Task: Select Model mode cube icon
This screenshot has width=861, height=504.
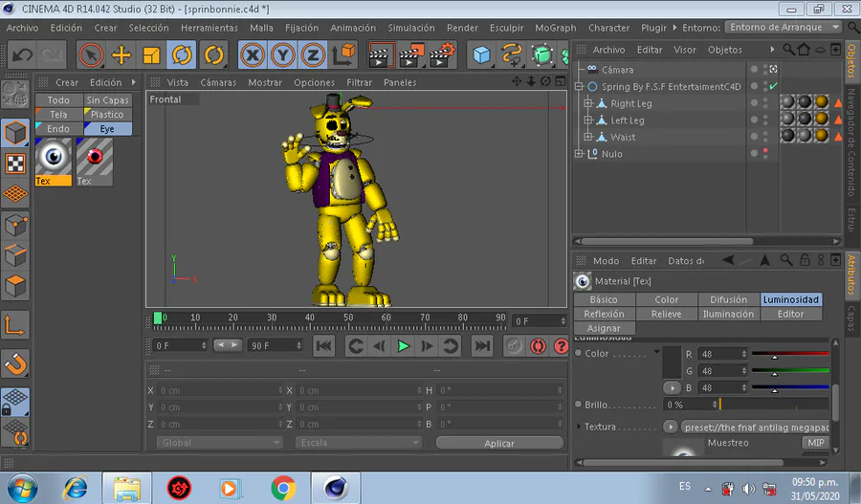Action: point(14,132)
